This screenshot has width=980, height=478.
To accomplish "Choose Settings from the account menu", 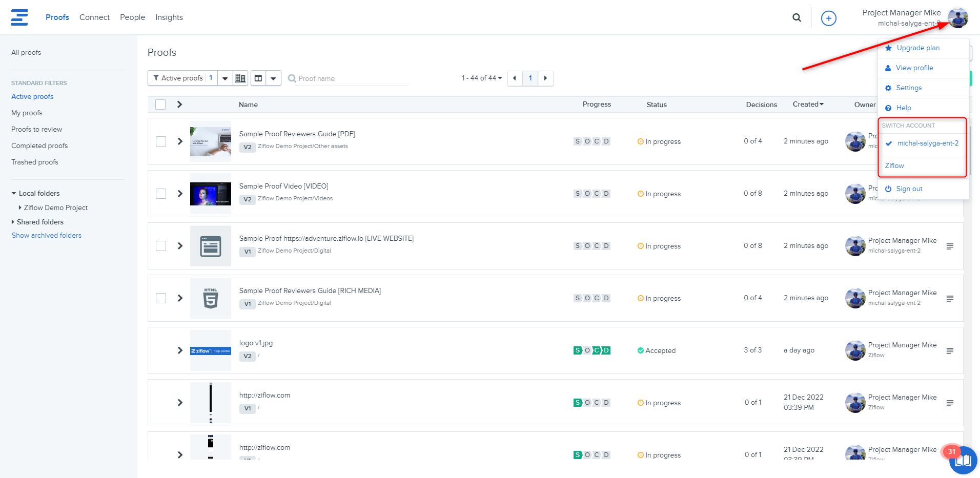I will (908, 88).
